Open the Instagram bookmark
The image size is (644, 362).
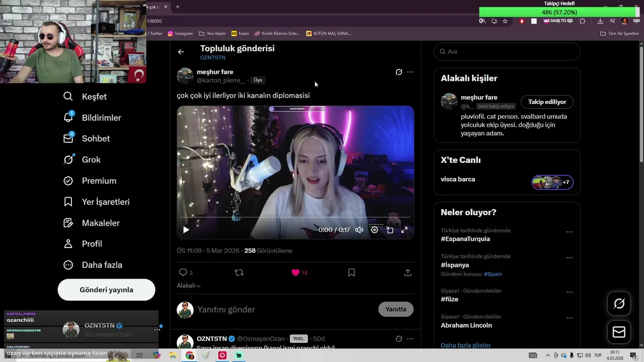(180, 33)
